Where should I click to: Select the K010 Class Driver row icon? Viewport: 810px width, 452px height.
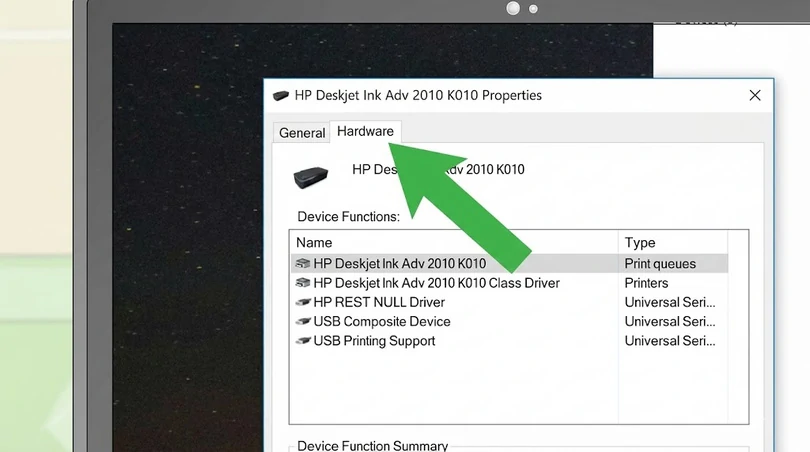pyautogui.click(x=303, y=283)
